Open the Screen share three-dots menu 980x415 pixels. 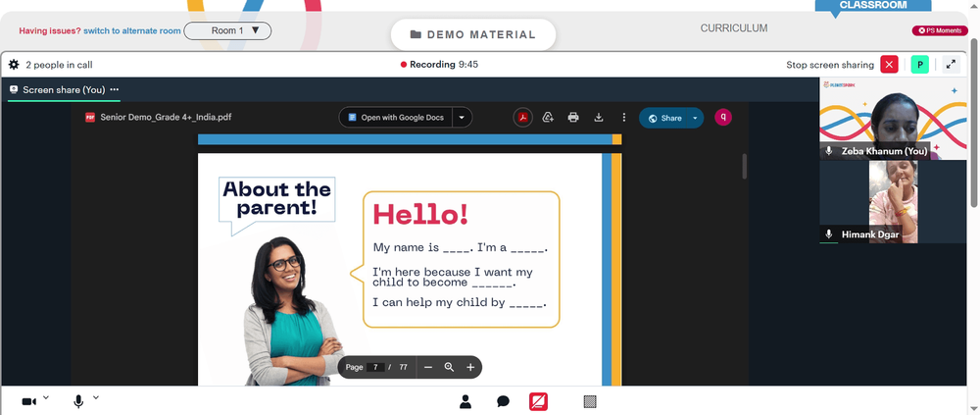pyautogui.click(x=115, y=89)
